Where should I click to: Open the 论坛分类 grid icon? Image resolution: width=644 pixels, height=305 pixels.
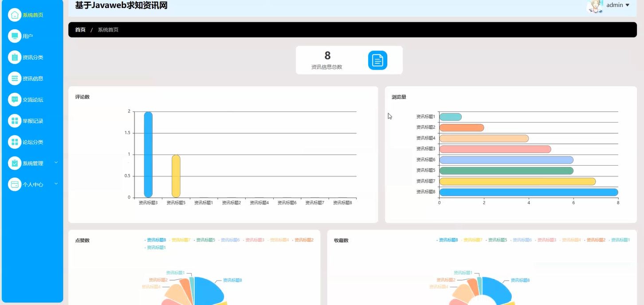[x=15, y=142]
